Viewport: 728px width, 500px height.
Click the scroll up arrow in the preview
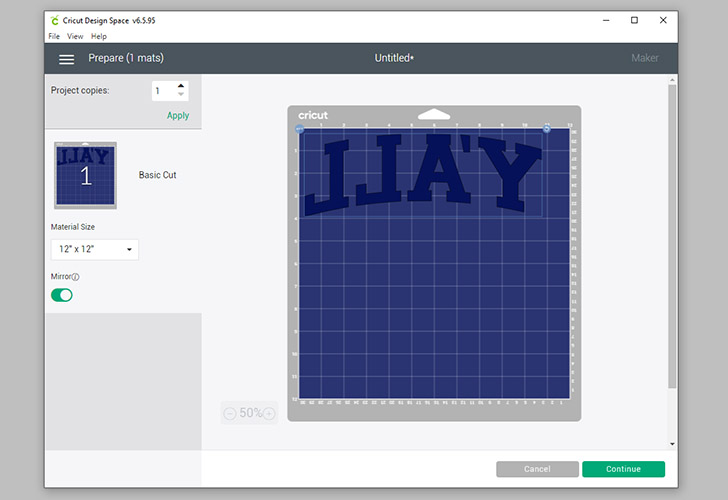tap(672, 80)
